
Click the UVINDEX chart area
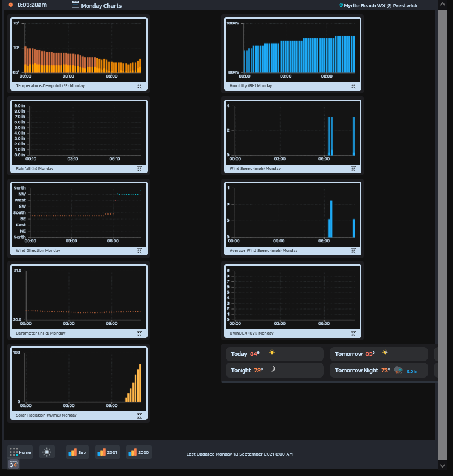pos(292,298)
